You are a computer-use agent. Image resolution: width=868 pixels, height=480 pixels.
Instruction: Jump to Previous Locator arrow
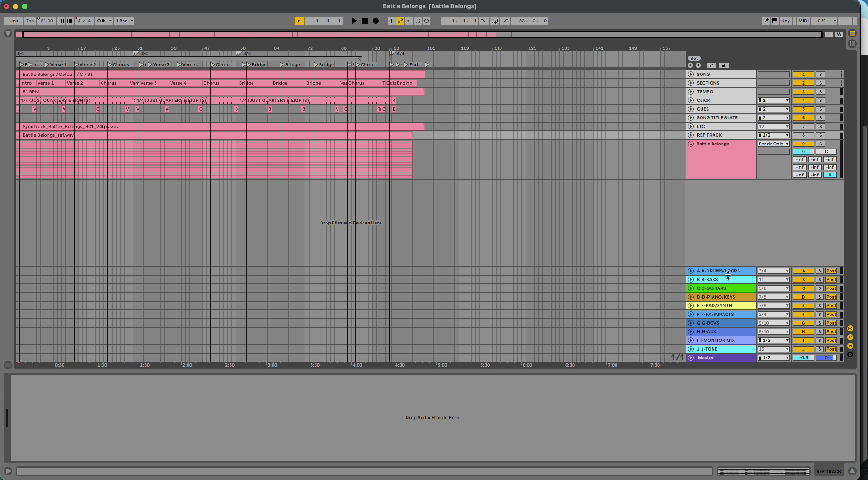point(690,65)
